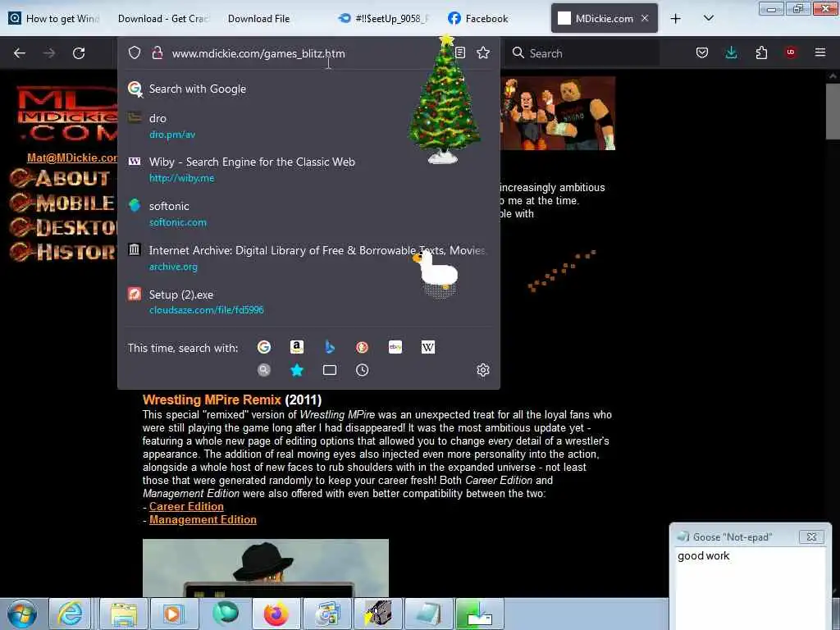Image resolution: width=840 pixels, height=630 pixels.
Task: Select the Setup (2).exe cloudsaze suggestion
Action: (308, 302)
